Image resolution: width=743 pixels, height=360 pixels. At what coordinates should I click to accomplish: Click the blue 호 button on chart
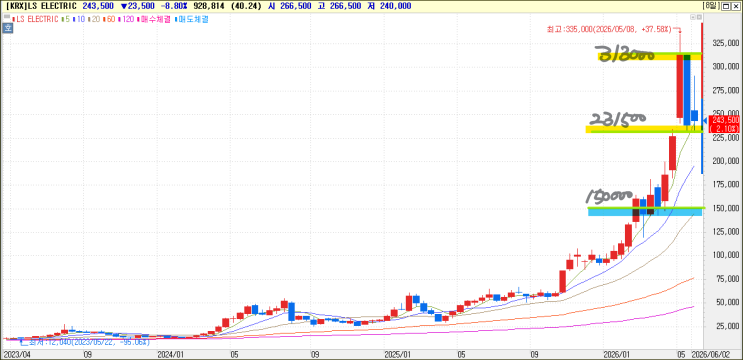8,28
